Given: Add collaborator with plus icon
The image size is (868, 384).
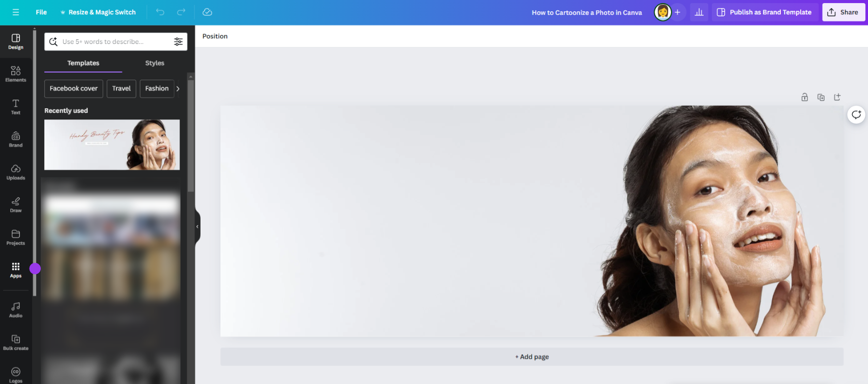Looking at the screenshot, I should pyautogui.click(x=677, y=12).
